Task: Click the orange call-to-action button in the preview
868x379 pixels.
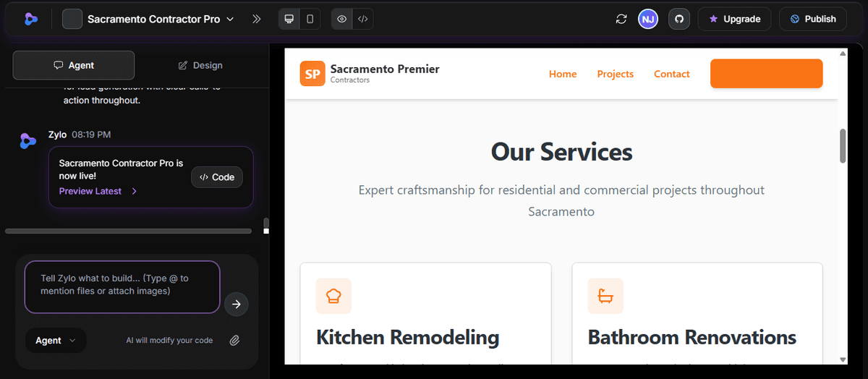Action: pyautogui.click(x=767, y=74)
